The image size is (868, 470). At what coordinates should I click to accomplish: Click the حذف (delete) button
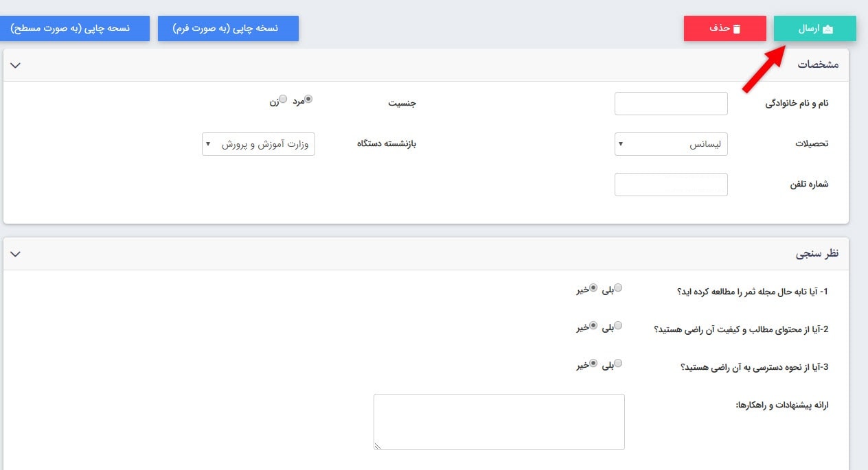[724, 27]
